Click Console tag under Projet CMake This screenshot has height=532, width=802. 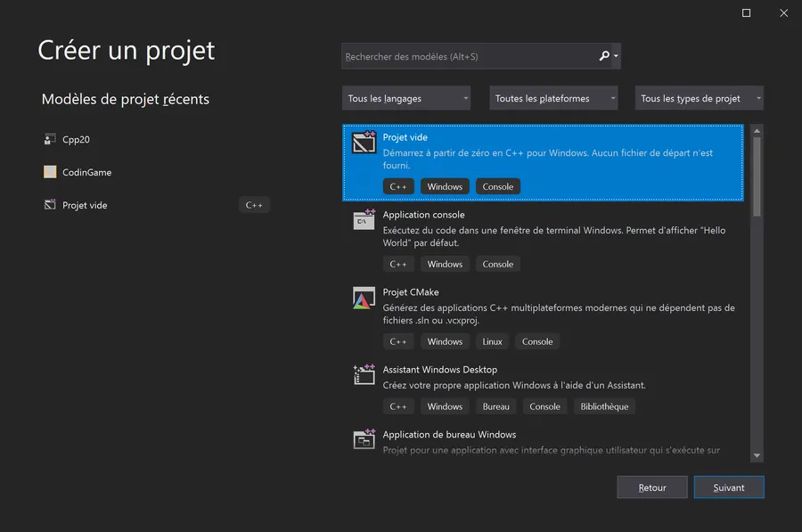click(537, 341)
